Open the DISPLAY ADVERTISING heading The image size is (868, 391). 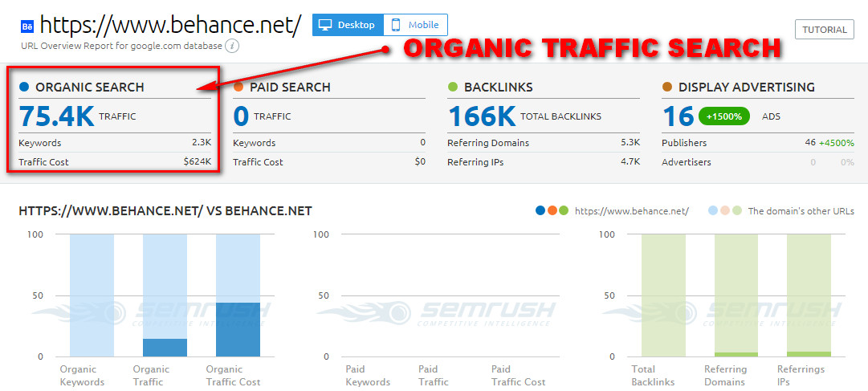pyautogui.click(x=747, y=87)
